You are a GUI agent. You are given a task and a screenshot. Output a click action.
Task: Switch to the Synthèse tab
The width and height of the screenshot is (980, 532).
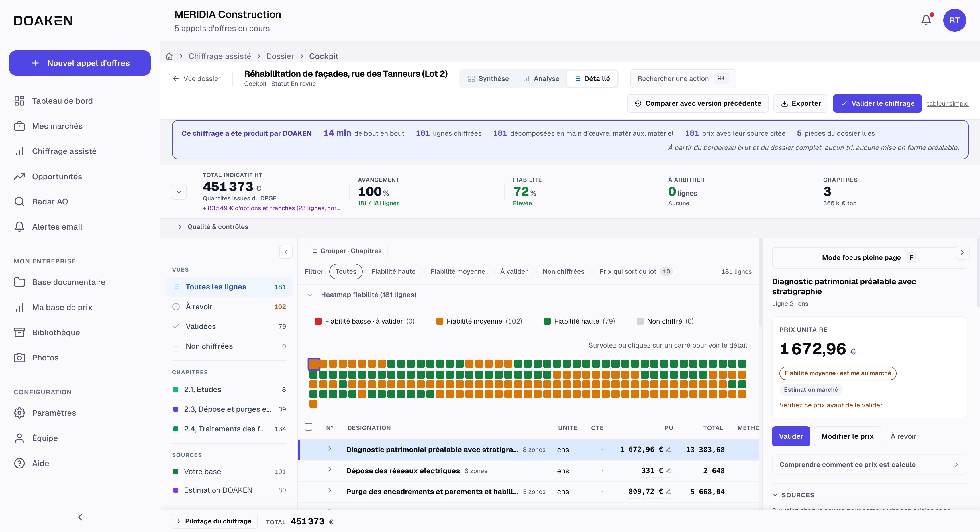pos(488,79)
